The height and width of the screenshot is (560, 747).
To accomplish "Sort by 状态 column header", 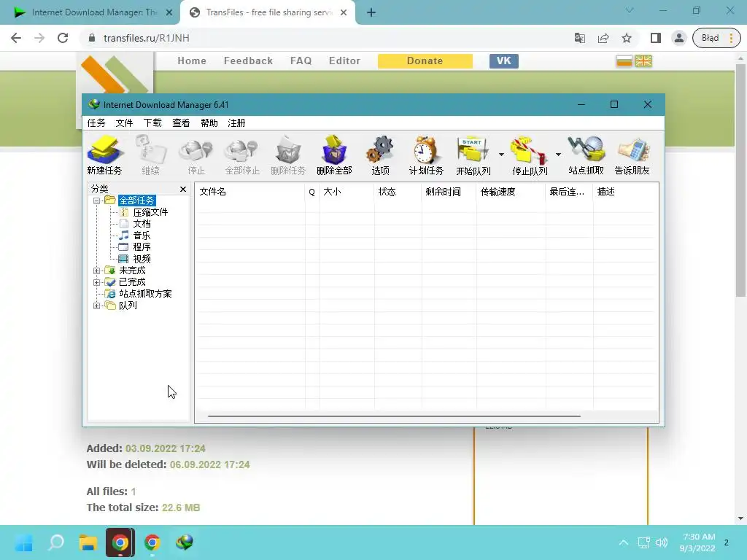I will click(398, 192).
